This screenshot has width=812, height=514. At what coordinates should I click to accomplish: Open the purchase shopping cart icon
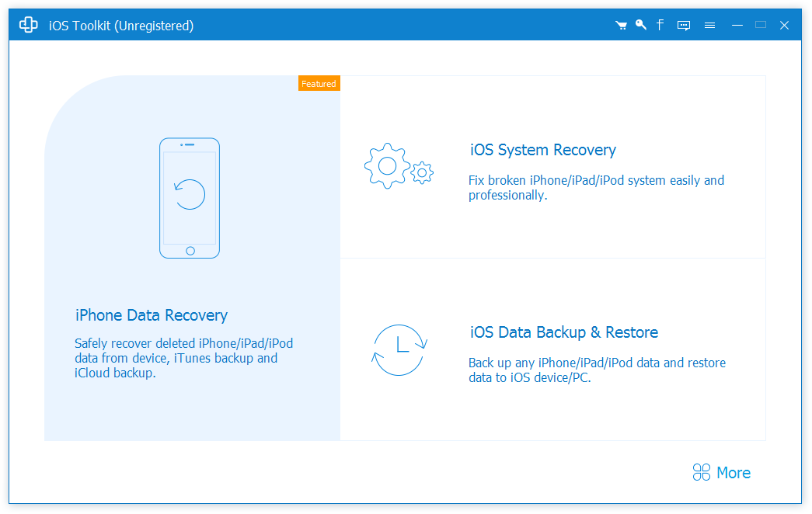coord(621,24)
